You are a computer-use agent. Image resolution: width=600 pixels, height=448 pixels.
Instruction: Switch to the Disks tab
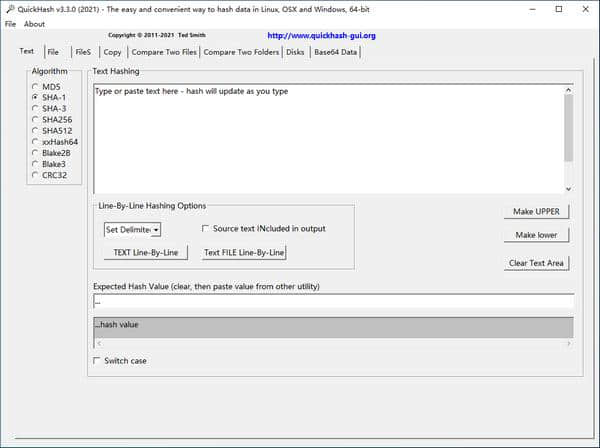point(295,52)
